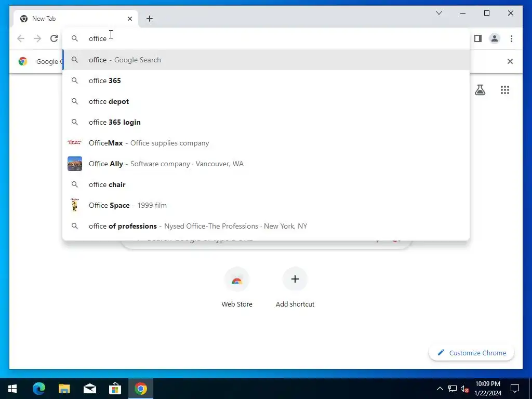Open File Explorer from the taskbar
The image size is (532, 399).
64,389
